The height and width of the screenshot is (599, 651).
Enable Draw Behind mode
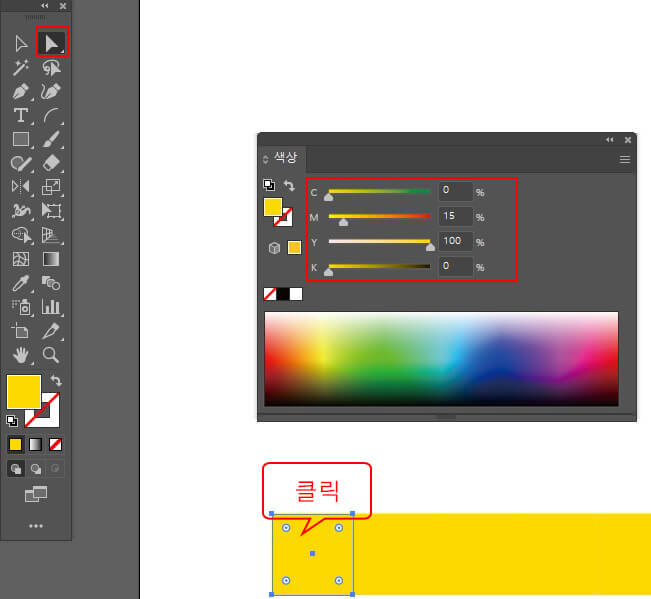coord(36,469)
